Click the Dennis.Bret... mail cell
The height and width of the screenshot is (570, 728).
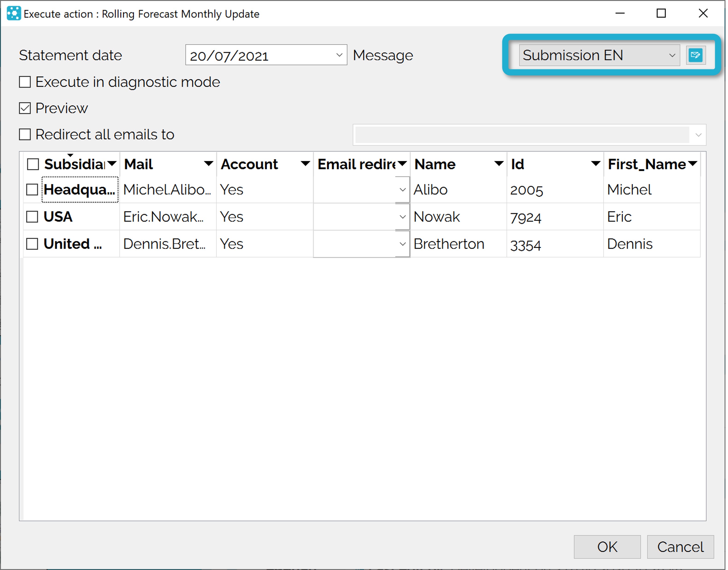(168, 244)
